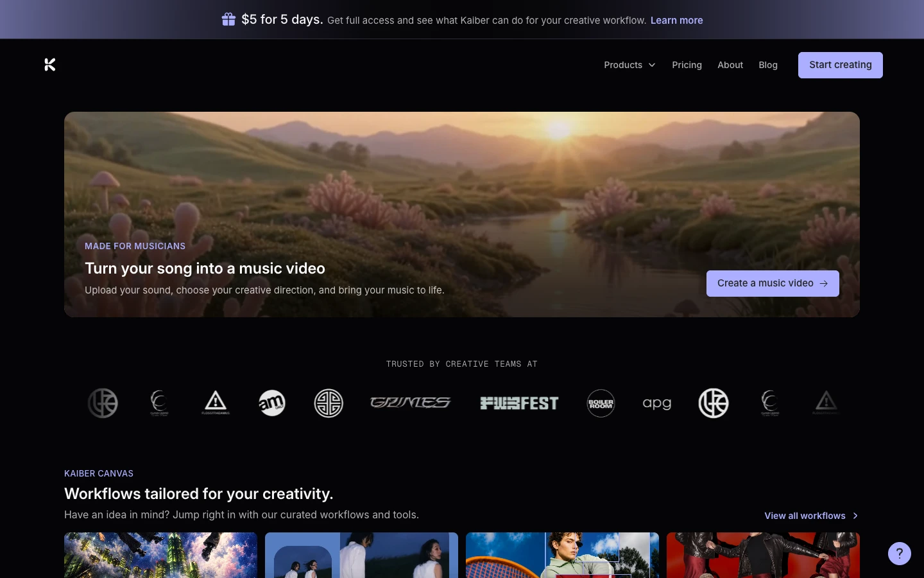Open the Blog page

point(768,65)
